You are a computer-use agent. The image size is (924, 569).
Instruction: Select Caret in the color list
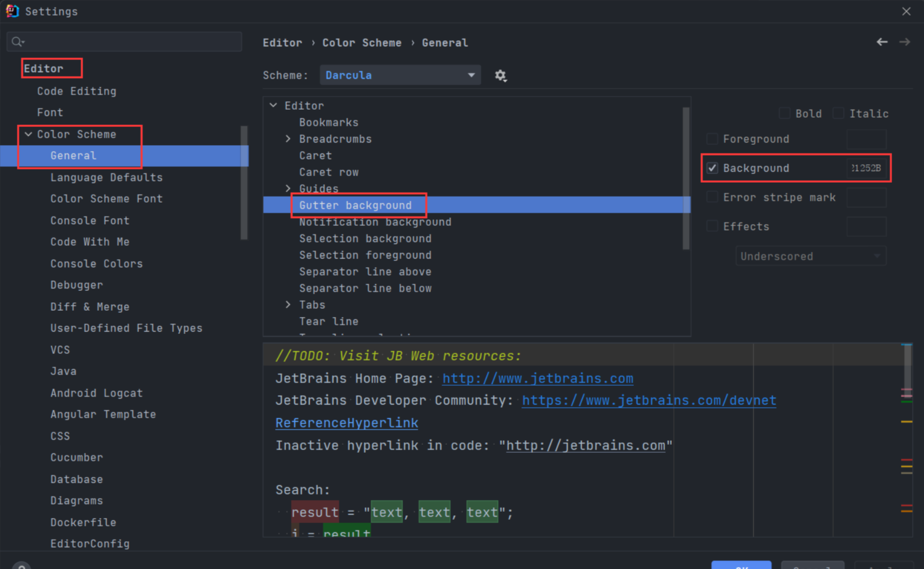point(315,156)
